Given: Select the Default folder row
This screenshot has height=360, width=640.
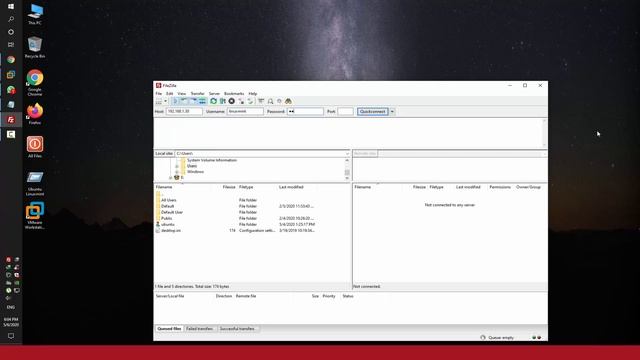Looking at the screenshot, I should [252, 206].
